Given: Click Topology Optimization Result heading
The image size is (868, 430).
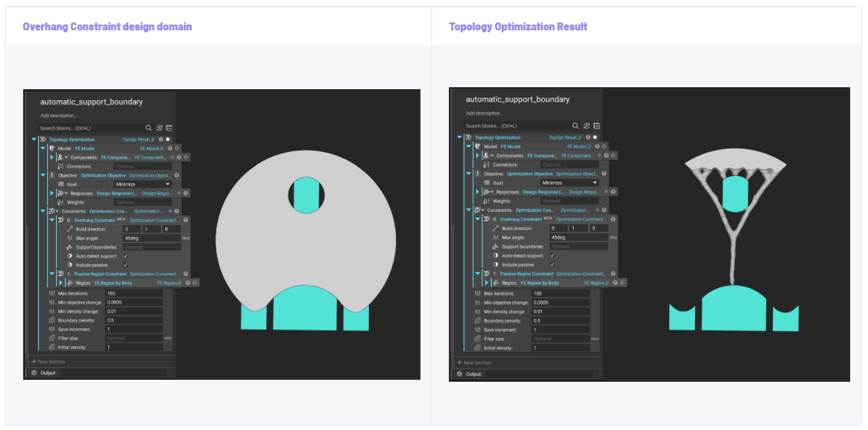Looking at the screenshot, I should [x=518, y=26].
